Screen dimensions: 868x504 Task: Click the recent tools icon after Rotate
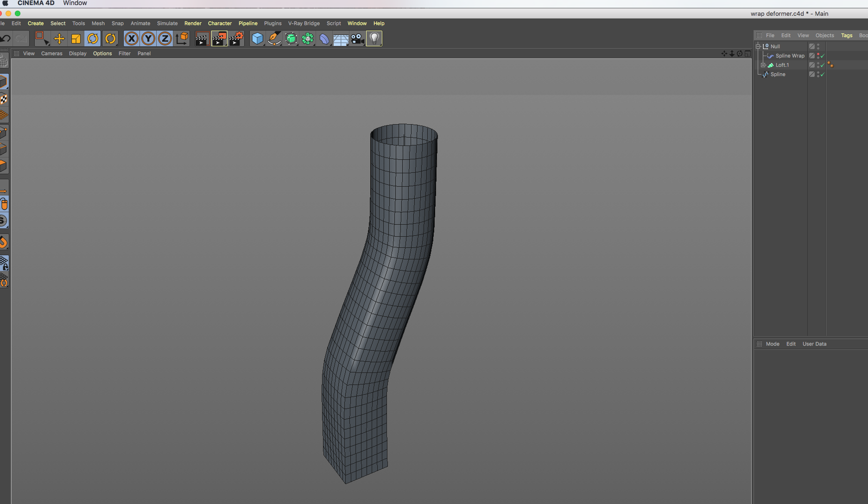[x=110, y=38]
